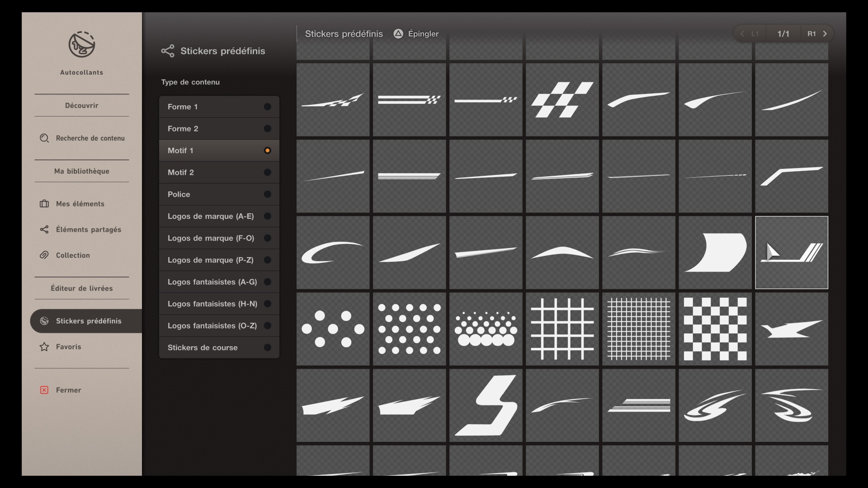Open Éléments partagés share icon
The image size is (868, 488).
click(44, 230)
